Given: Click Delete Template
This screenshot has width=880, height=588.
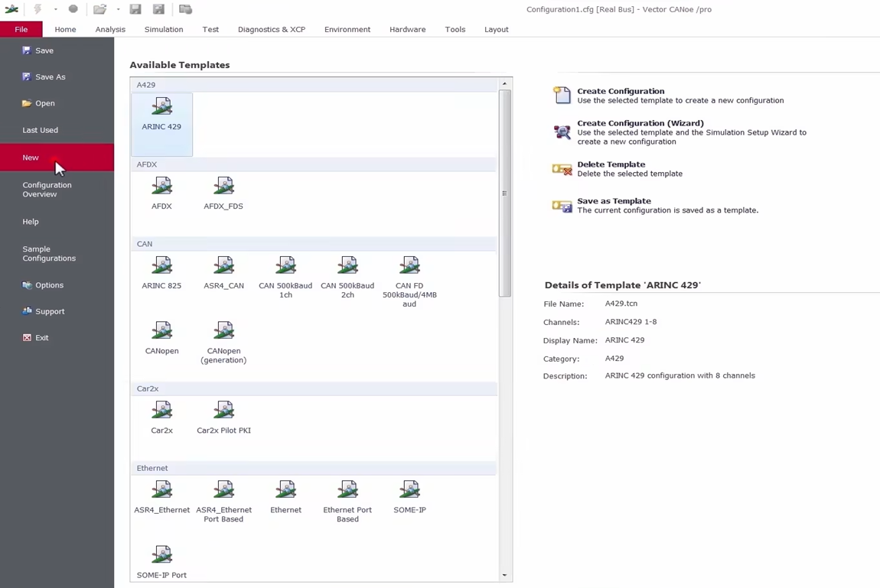Looking at the screenshot, I should click(618, 169).
